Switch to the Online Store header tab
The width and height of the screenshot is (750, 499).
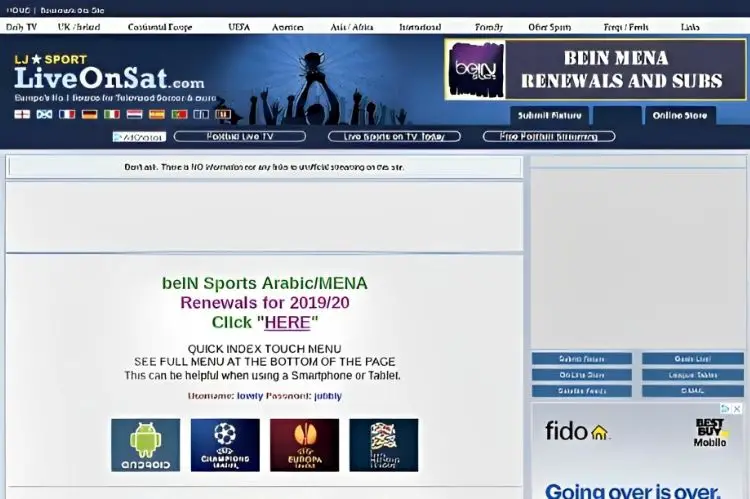(x=680, y=115)
